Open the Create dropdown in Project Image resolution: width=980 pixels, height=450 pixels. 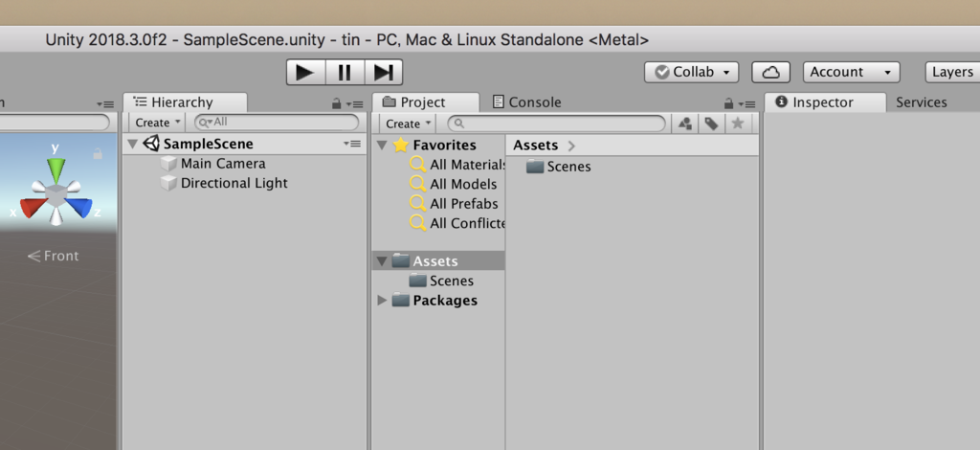(x=408, y=124)
